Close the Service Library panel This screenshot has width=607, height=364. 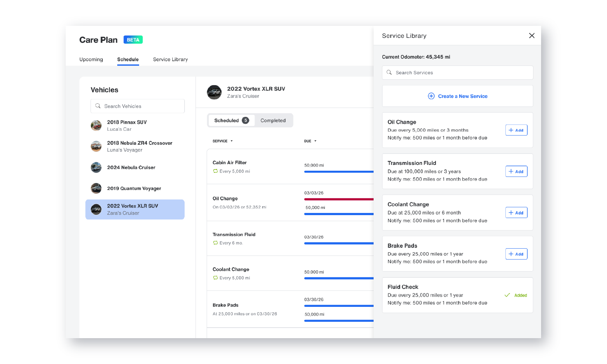pos(532,36)
